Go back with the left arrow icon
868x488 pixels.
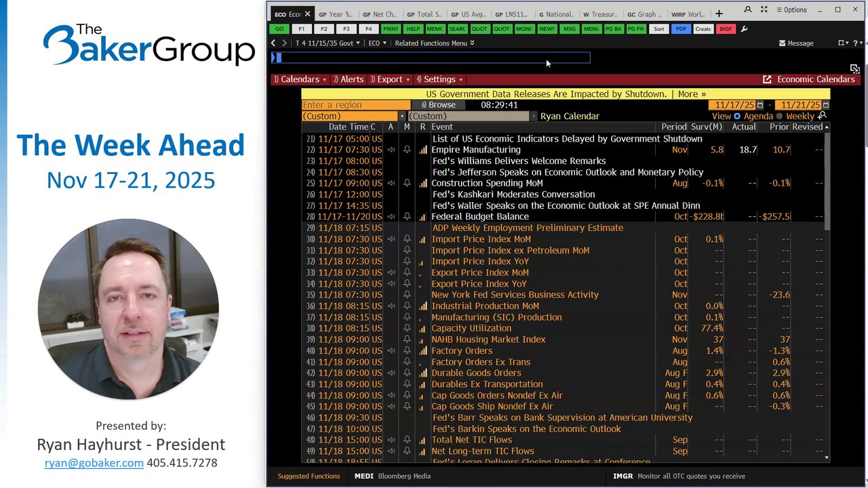pyautogui.click(x=273, y=43)
